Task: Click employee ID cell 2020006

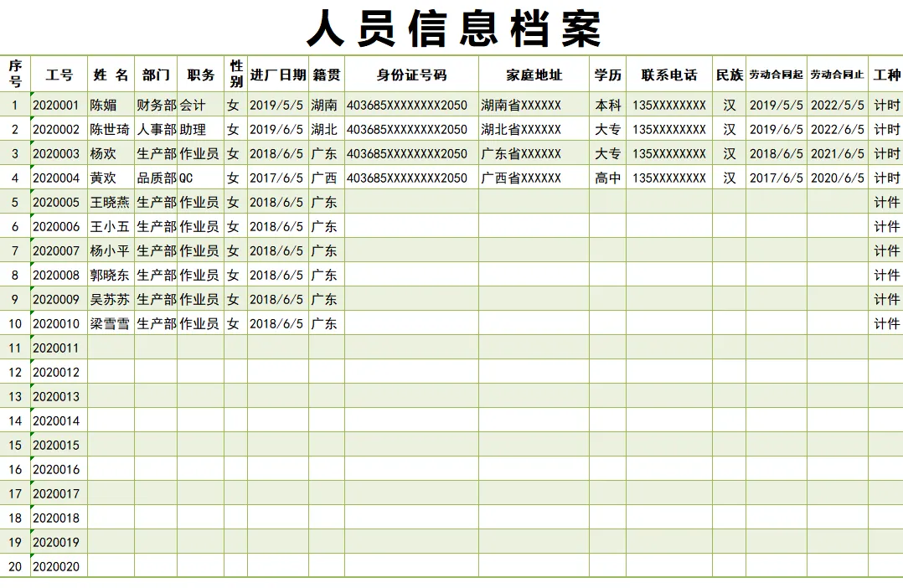Action: (x=59, y=226)
